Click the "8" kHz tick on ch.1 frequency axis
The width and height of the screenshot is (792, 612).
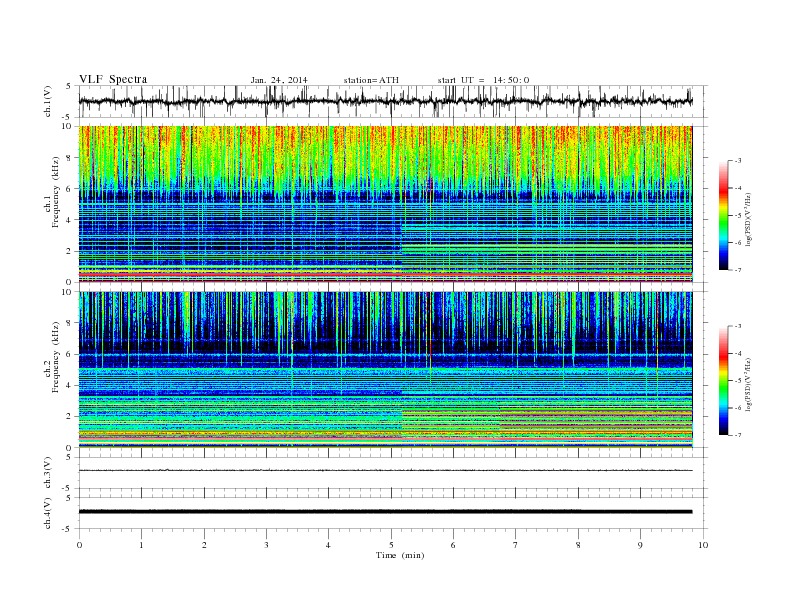click(69, 158)
